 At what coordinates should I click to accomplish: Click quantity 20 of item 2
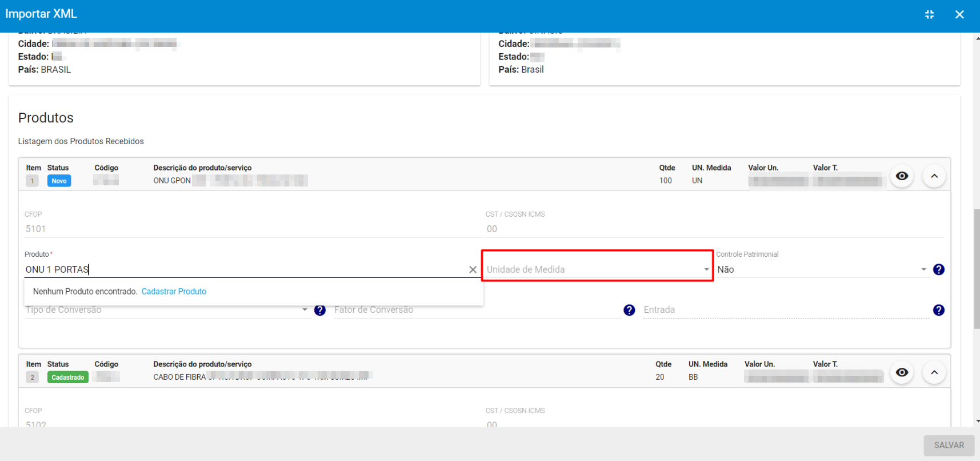(x=659, y=377)
